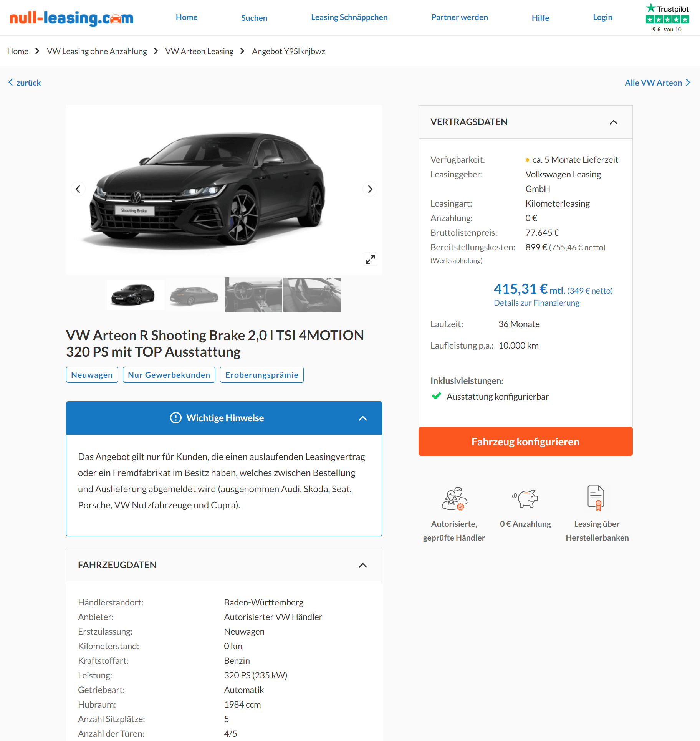
Task: Click the null-leasing.com logo
Action: pyautogui.click(x=71, y=18)
